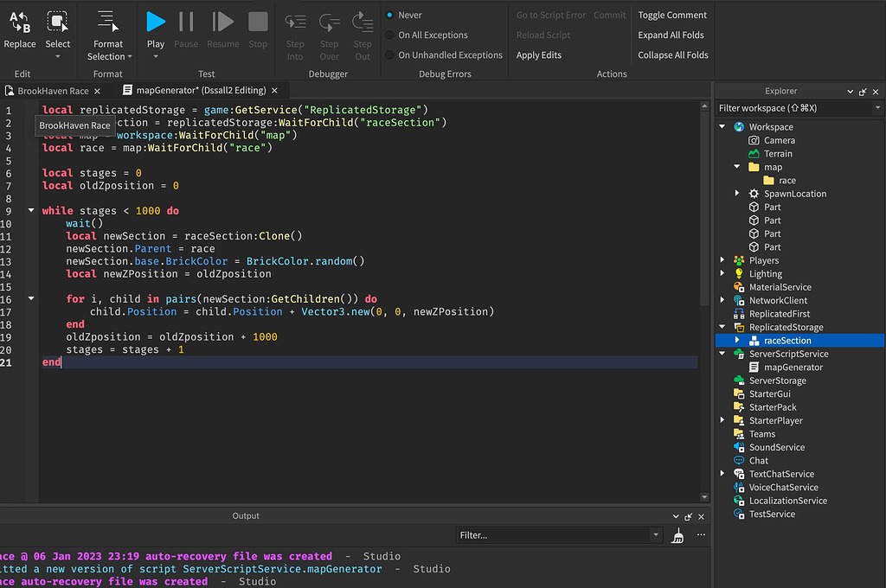Viewport: 886px width, 588px height.
Task: Click Expand All Folds in the Actions section
Action: tap(672, 35)
